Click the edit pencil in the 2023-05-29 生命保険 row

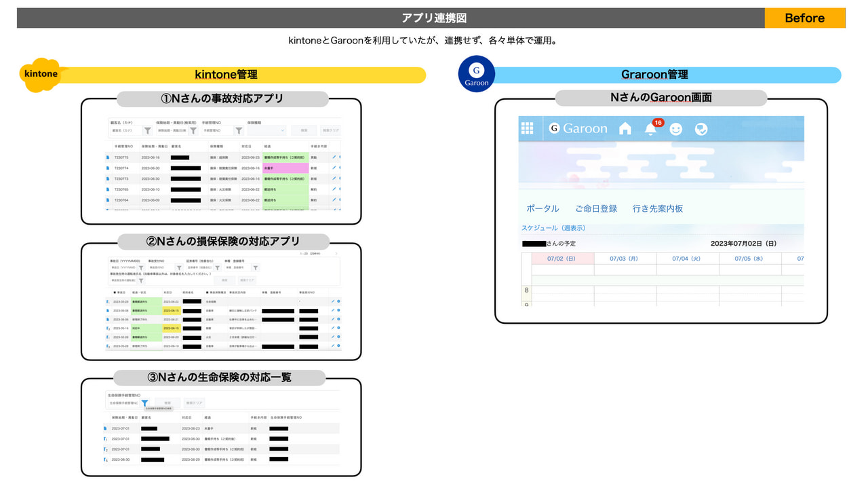332,301
